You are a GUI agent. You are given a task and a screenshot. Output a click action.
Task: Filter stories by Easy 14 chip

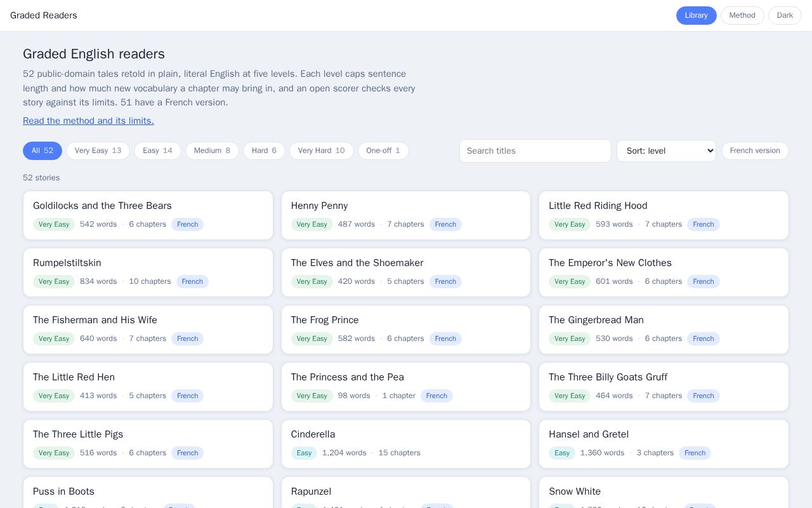[x=157, y=150]
